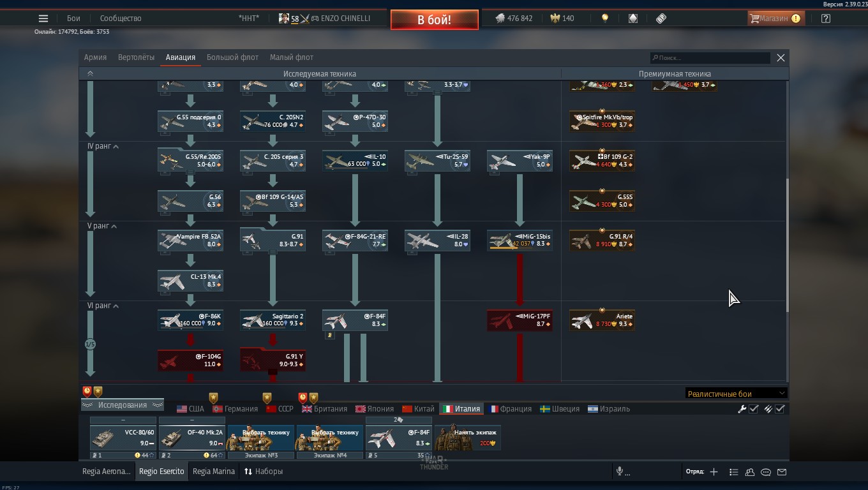868x490 pixels.
Task: Open the Реалистичные бои mode dropdown
Action: [736, 394]
